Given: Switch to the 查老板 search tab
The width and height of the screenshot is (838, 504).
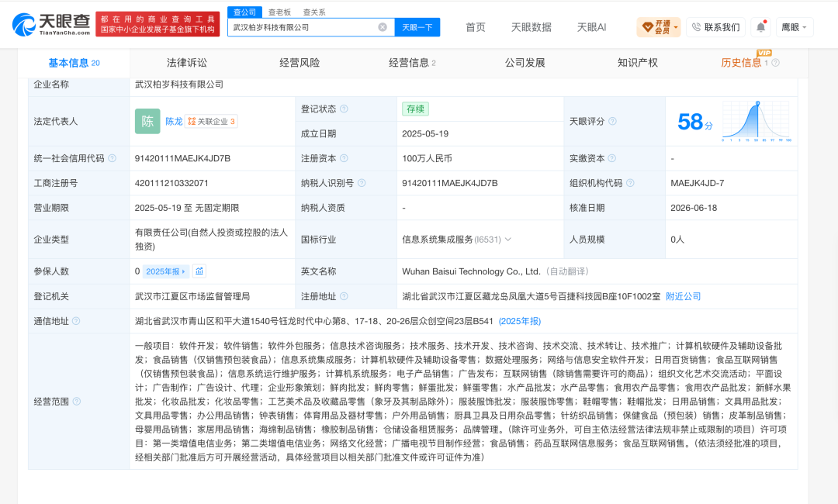Looking at the screenshot, I should click(279, 12).
